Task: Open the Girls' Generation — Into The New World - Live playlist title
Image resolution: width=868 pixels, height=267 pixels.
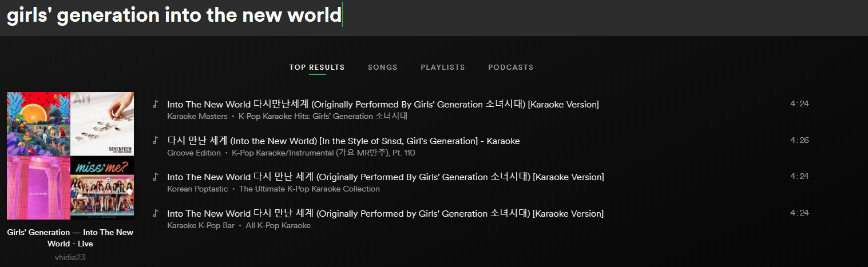Action: pos(70,238)
